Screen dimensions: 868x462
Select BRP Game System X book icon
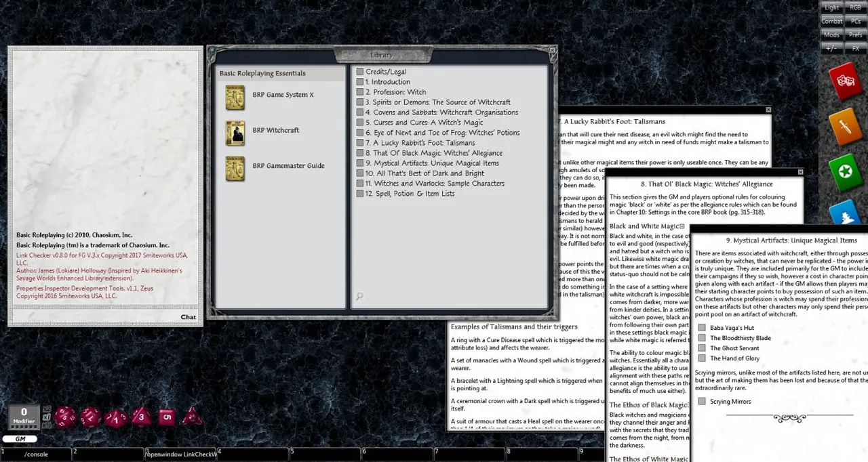tap(235, 98)
